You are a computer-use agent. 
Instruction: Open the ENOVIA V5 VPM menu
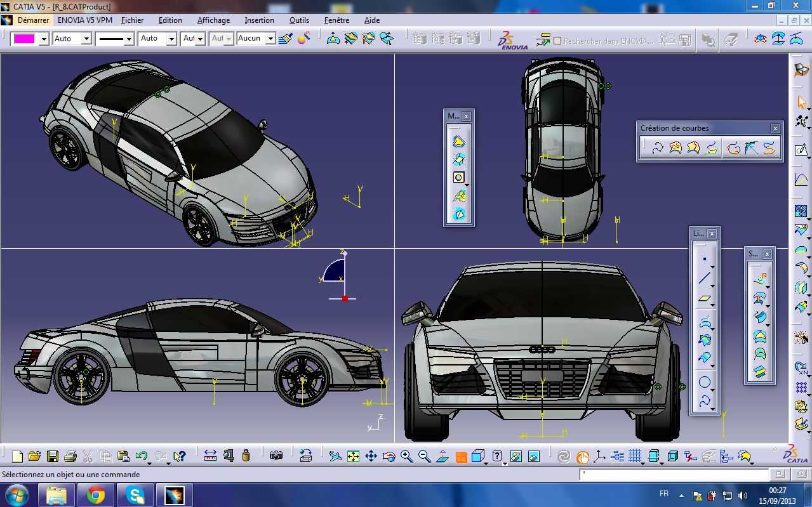click(x=84, y=20)
